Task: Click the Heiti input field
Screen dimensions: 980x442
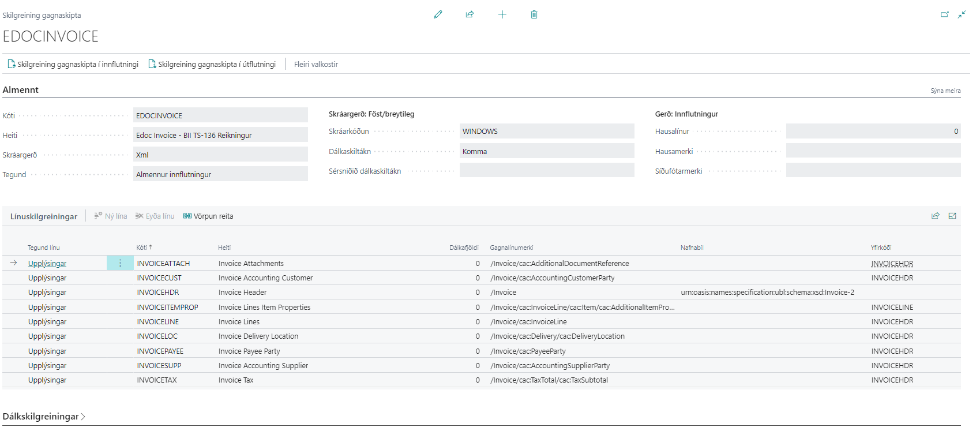Action: pyautogui.click(x=220, y=135)
